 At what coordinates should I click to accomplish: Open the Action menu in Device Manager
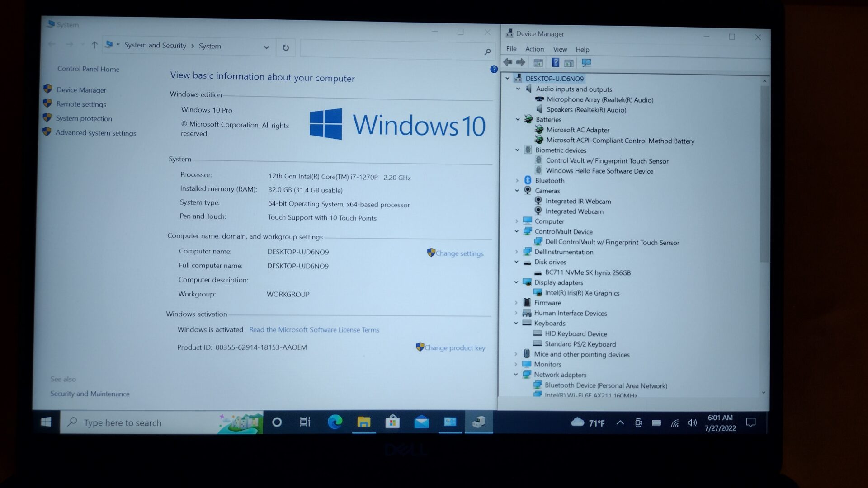click(x=534, y=49)
